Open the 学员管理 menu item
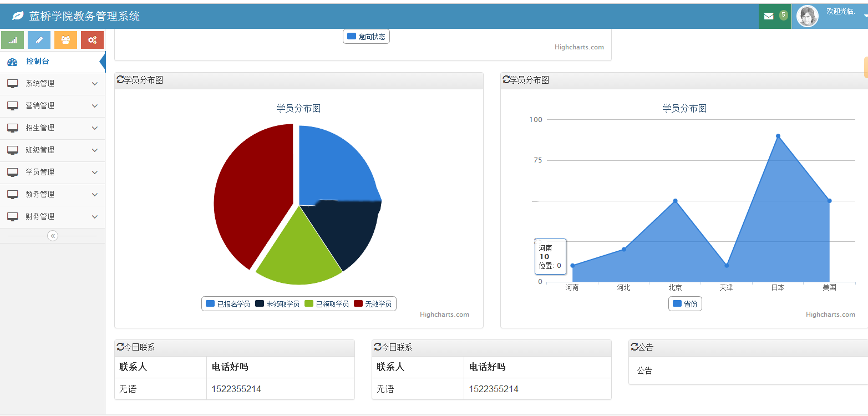Viewport: 868px width, 416px height. [52, 173]
